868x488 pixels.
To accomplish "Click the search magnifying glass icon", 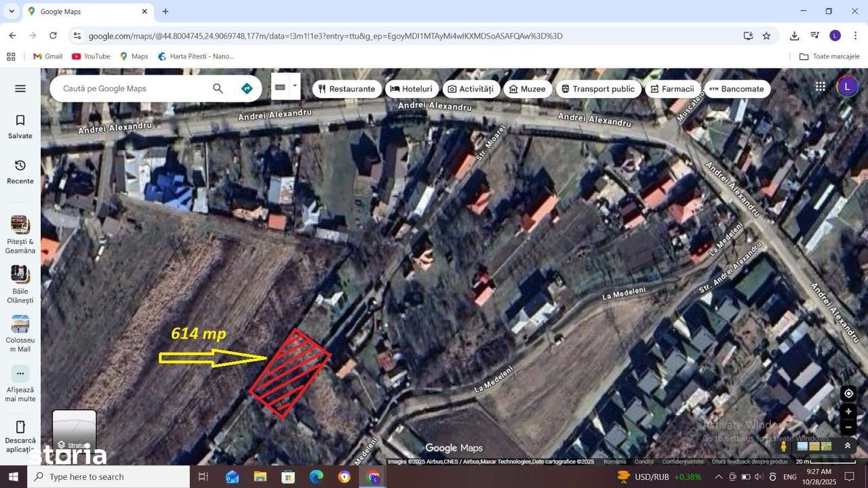I will (218, 88).
